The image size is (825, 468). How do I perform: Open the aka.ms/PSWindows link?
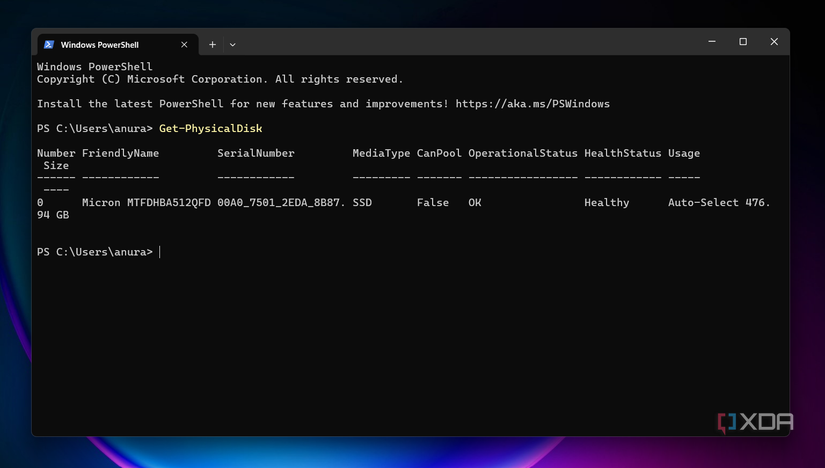pyautogui.click(x=532, y=104)
